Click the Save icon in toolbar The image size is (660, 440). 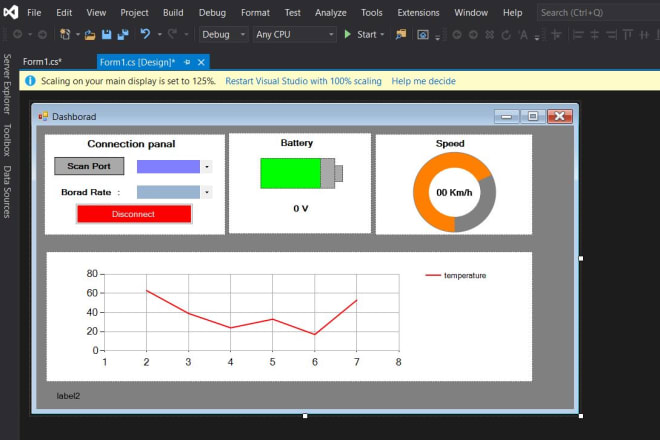click(x=107, y=34)
